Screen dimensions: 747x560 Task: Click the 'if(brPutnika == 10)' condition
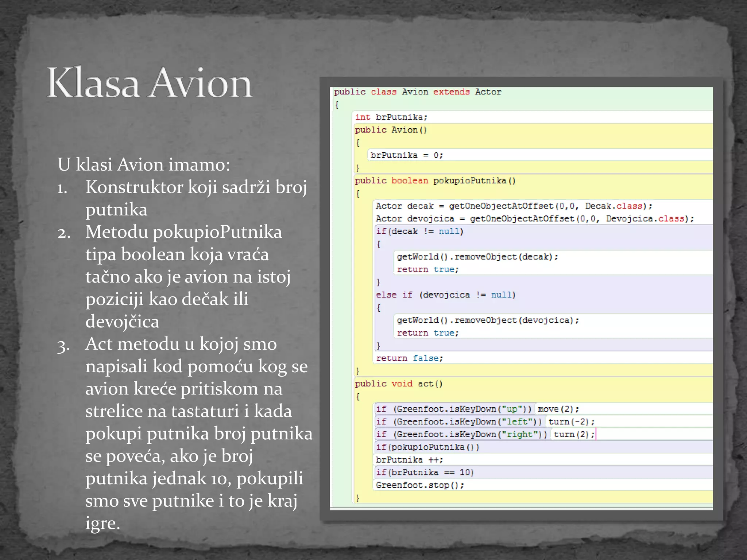[425, 472]
